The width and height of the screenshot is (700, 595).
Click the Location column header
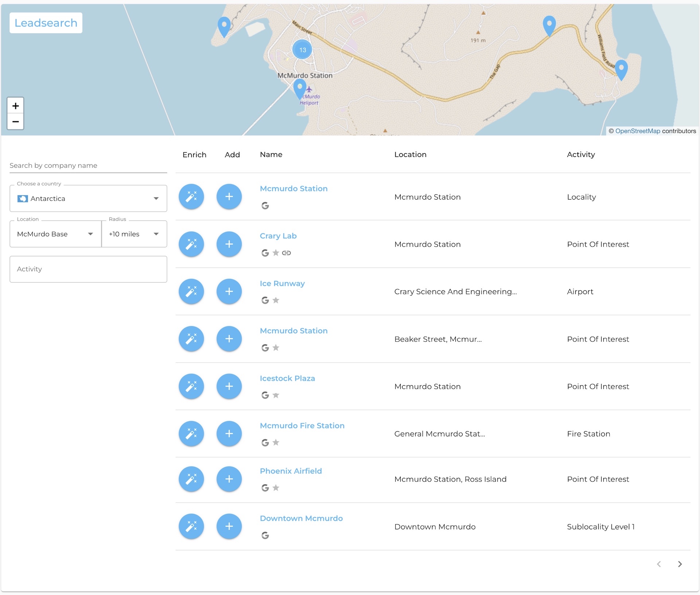[x=410, y=155]
